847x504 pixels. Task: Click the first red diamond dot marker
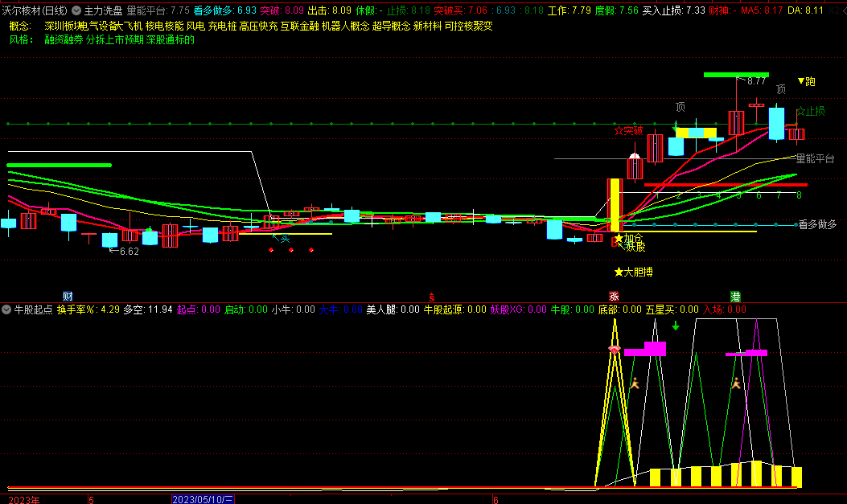271,250
